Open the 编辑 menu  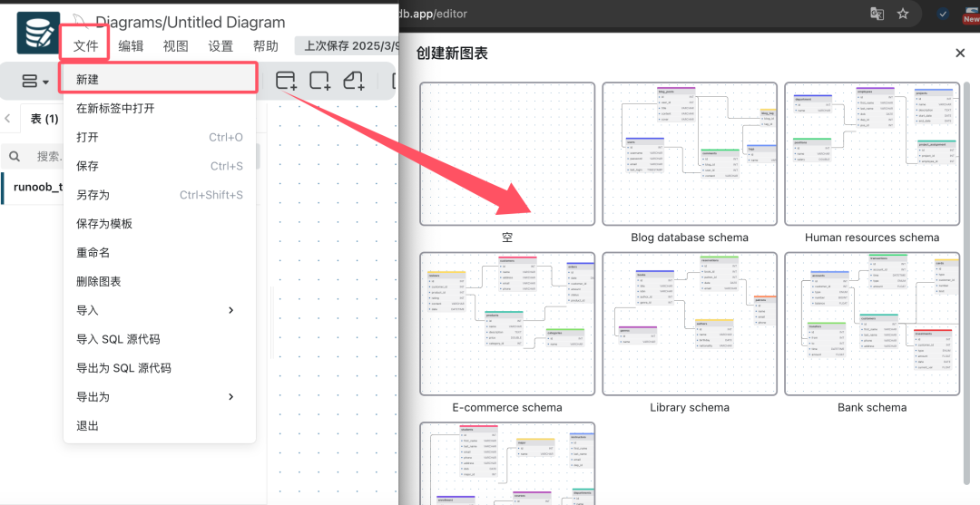tap(131, 46)
